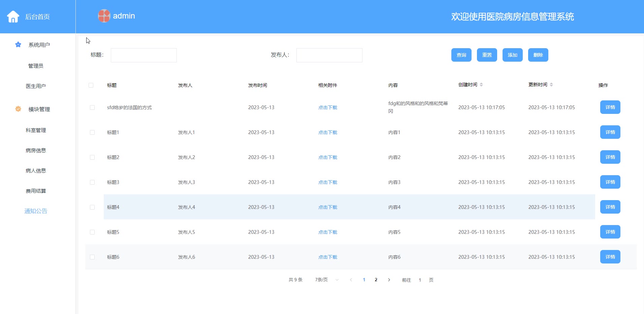Click the orange gear icon for 模块管理
The height and width of the screenshot is (314, 644).
tap(18, 109)
